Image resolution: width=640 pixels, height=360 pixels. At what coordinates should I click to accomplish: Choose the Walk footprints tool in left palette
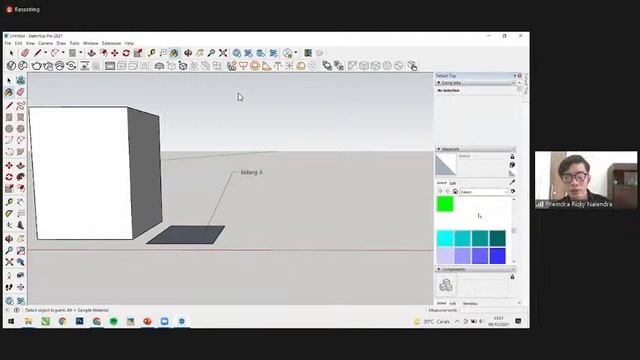[x=9, y=287]
